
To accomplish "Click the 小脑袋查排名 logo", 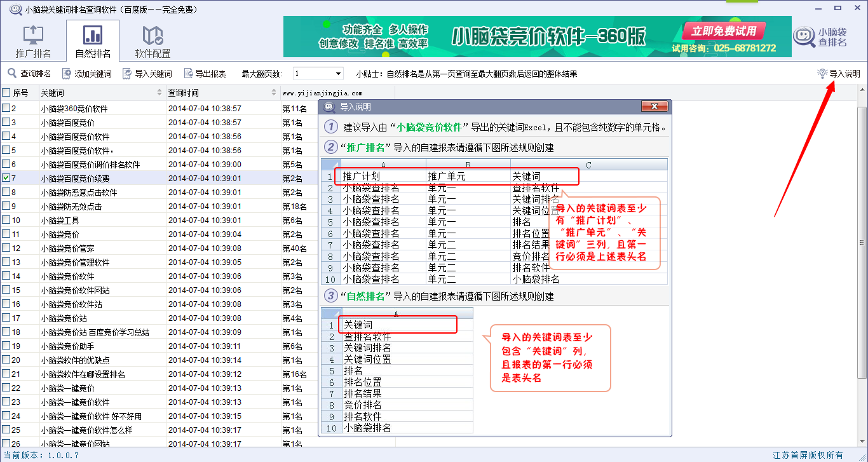I will 821,37.
